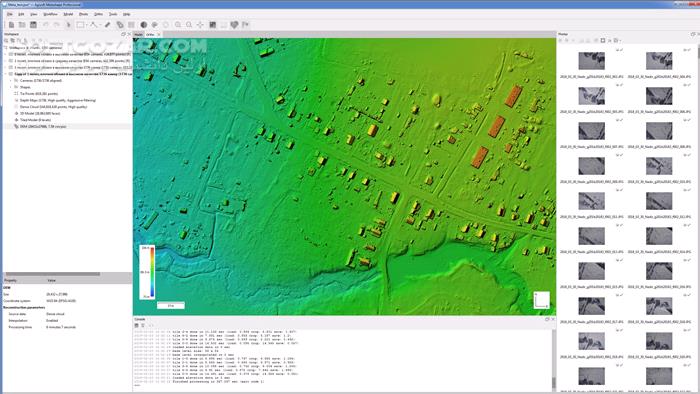Image resolution: width=700 pixels, height=394 pixels.
Task: Expand the Shapes node in workspace tree
Action: (x=11, y=87)
